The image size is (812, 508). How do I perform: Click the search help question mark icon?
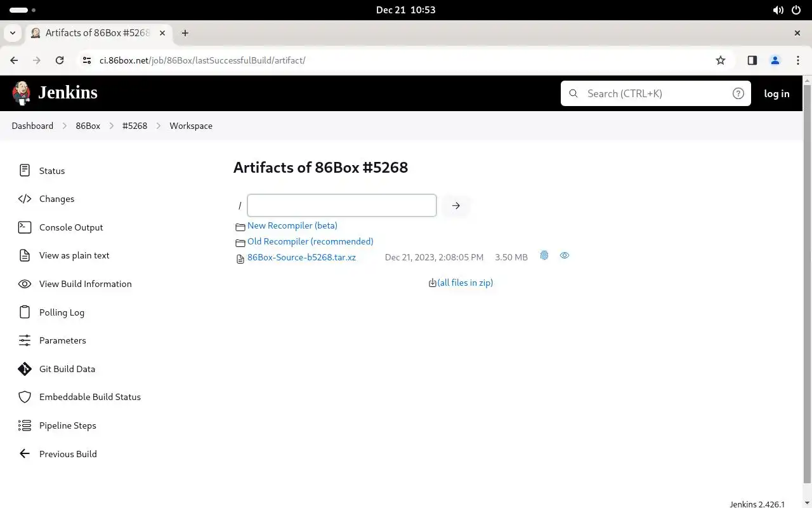click(738, 93)
